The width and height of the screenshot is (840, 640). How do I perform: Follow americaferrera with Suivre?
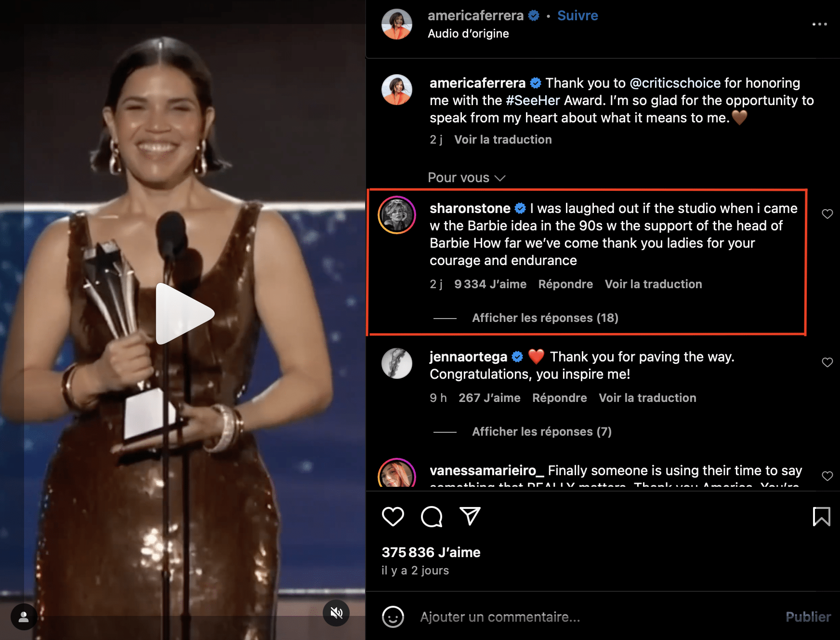pos(577,15)
